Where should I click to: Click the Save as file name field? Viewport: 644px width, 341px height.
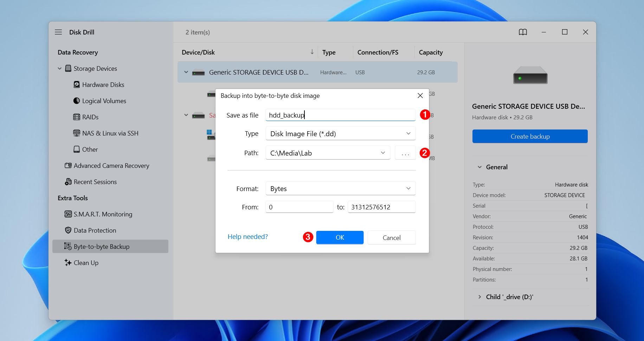click(340, 115)
